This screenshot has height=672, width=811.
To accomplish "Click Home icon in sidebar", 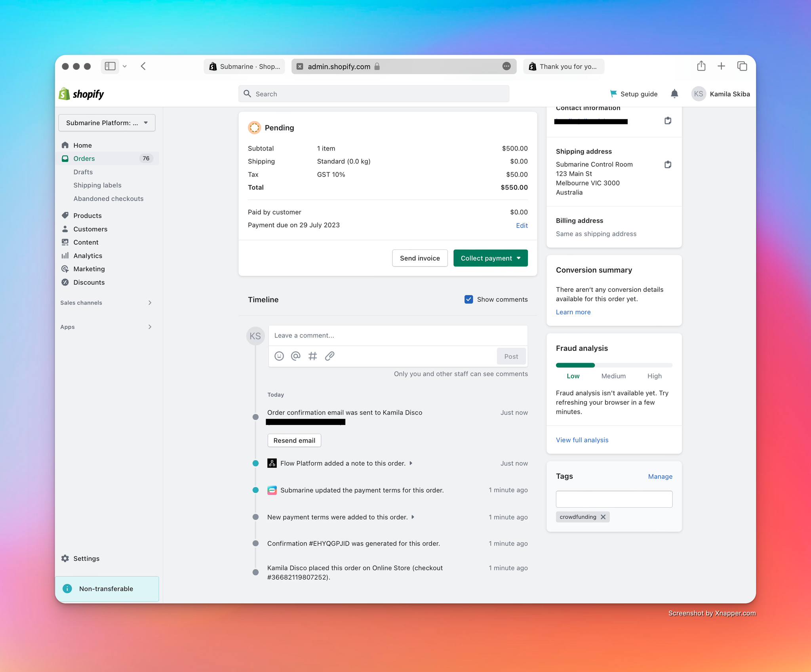I will click(x=65, y=145).
